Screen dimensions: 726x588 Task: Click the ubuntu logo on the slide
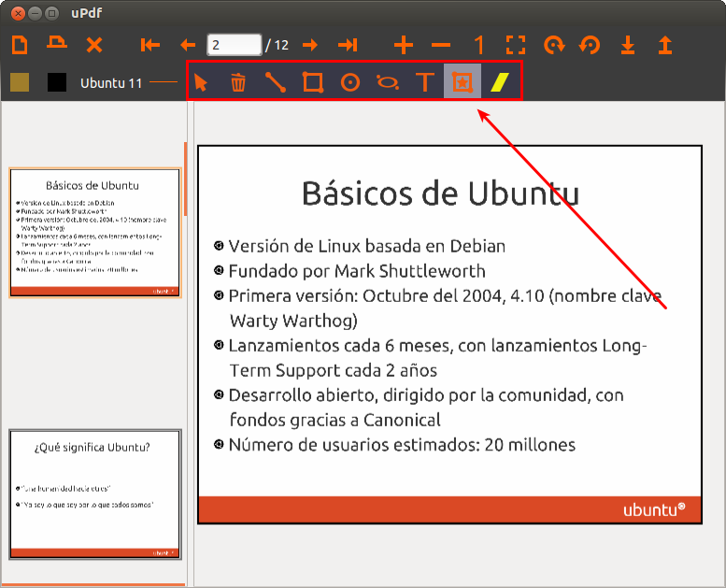pyautogui.click(x=654, y=509)
